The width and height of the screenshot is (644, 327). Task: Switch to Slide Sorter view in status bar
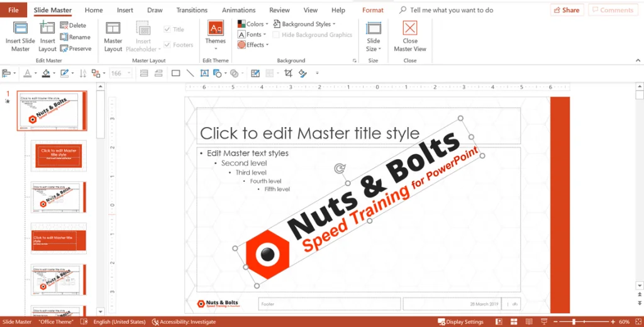(514, 322)
